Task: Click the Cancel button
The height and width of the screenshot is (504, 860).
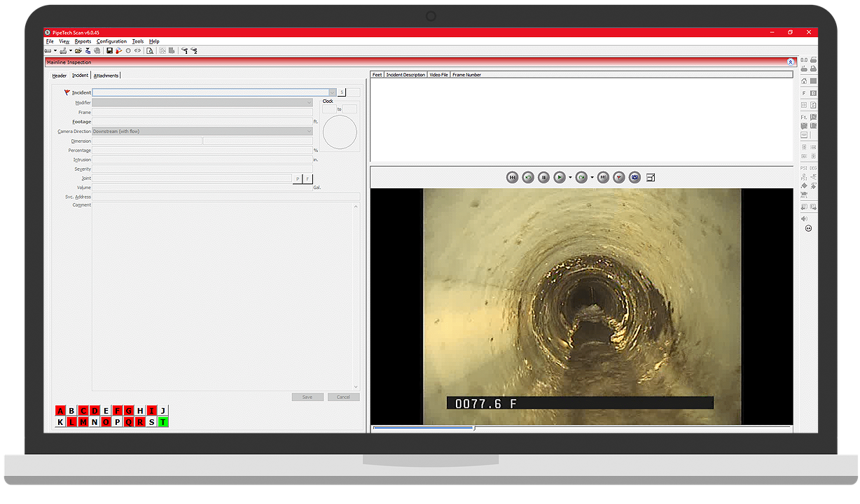Action: (x=343, y=397)
